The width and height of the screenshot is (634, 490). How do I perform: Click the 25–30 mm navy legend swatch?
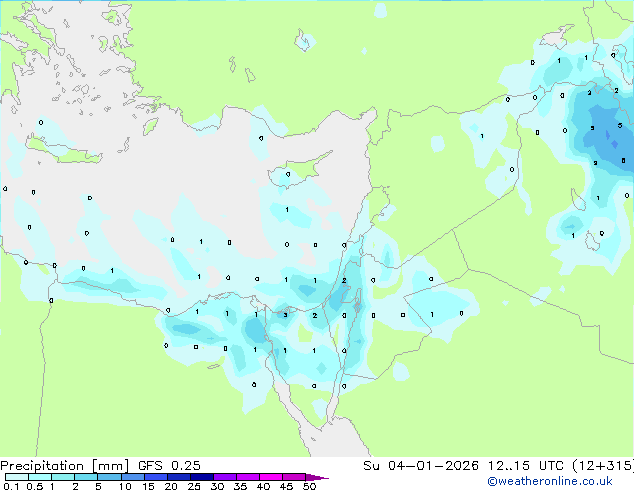click(x=202, y=477)
